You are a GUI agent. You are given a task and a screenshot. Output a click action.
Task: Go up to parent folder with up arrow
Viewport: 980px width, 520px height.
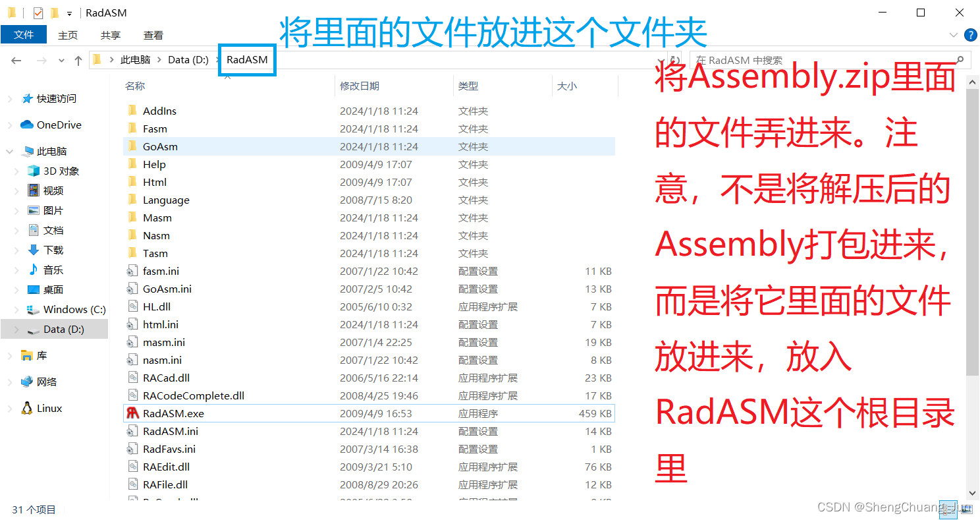tap(78, 59)
